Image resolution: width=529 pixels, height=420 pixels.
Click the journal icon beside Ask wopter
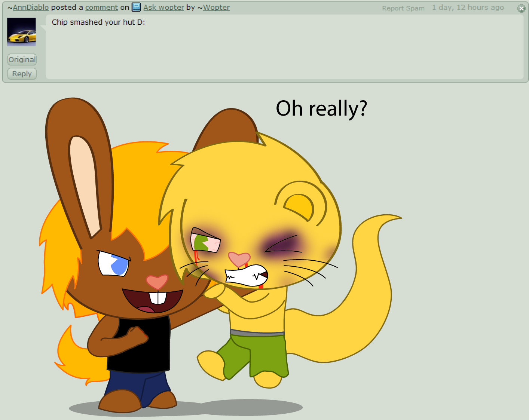pyautogui.click(x=136, y=7)
